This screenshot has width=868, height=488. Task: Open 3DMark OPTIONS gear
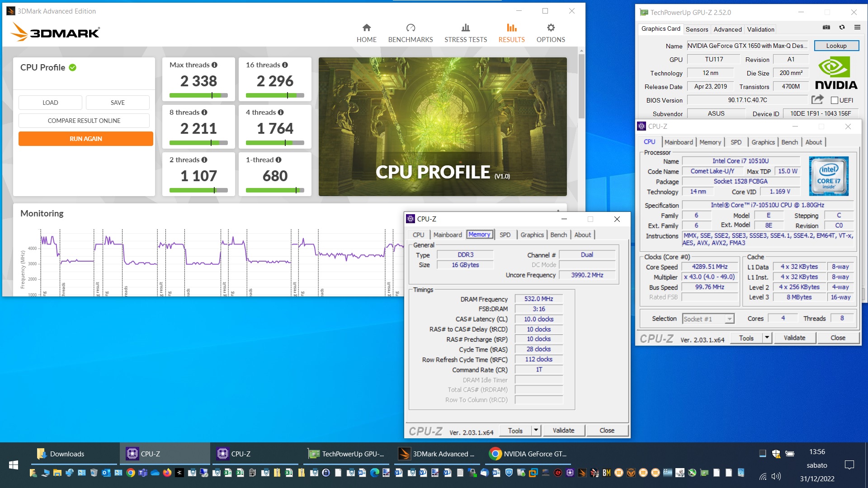click(551, 33)
